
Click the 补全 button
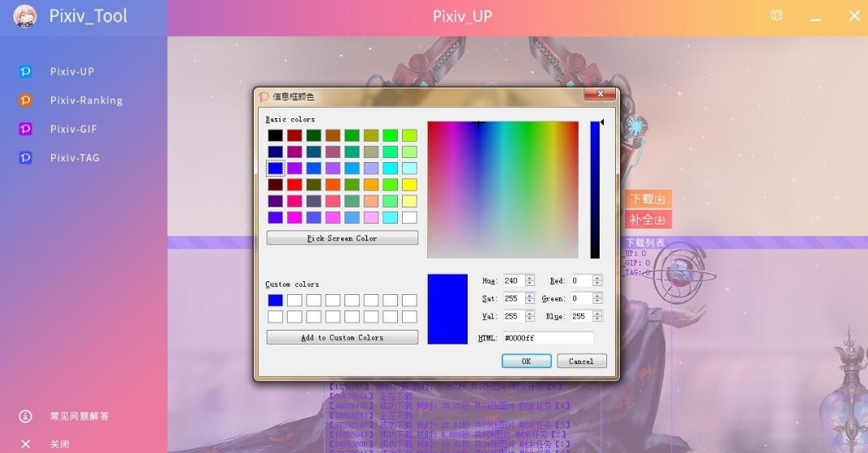pyautogui.click(x=648, y=220)
